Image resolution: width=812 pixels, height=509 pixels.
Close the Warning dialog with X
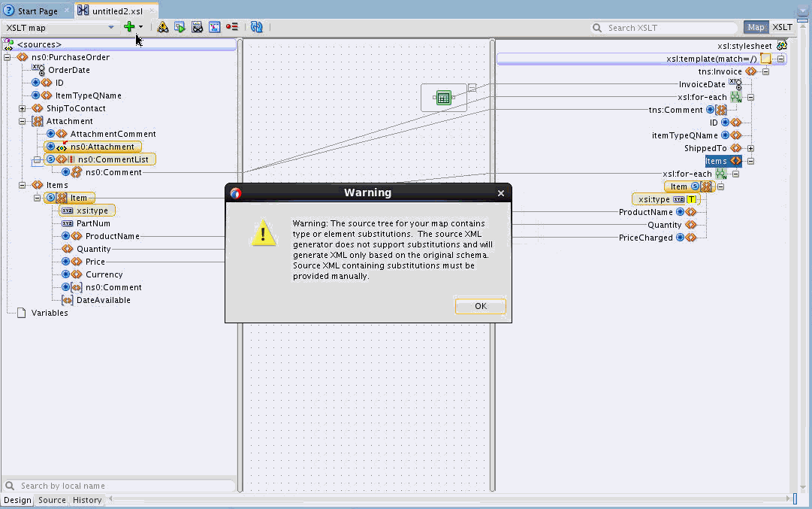[x=500, y=192]
